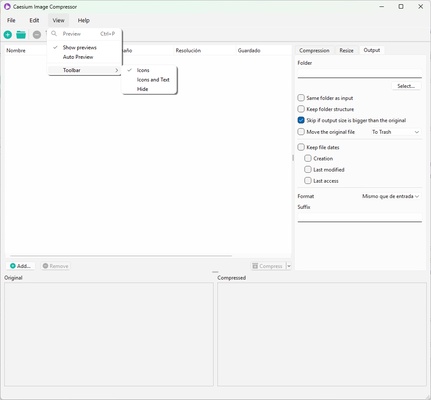Open the Edit menu
Viewport: 431px width, 400px height.
point(34,20)
